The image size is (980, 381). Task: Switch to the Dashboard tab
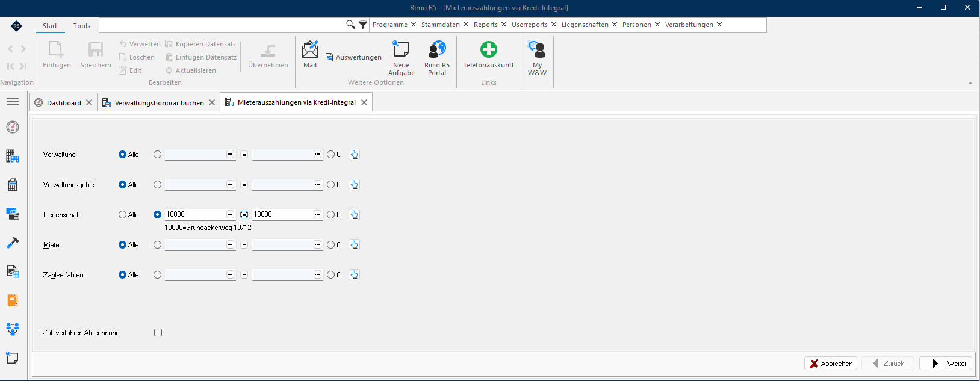click(64, 103)
